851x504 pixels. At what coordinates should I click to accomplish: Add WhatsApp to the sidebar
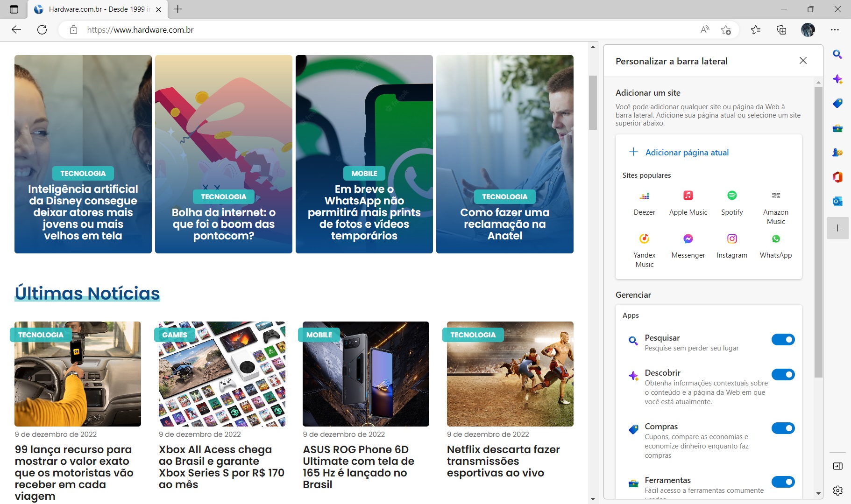776,246
